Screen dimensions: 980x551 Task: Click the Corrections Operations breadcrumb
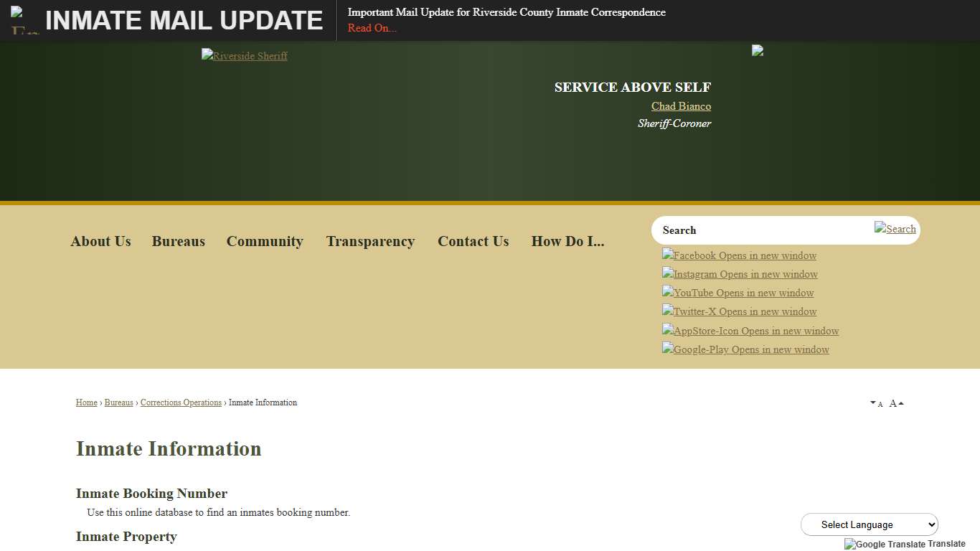point(181,402)
